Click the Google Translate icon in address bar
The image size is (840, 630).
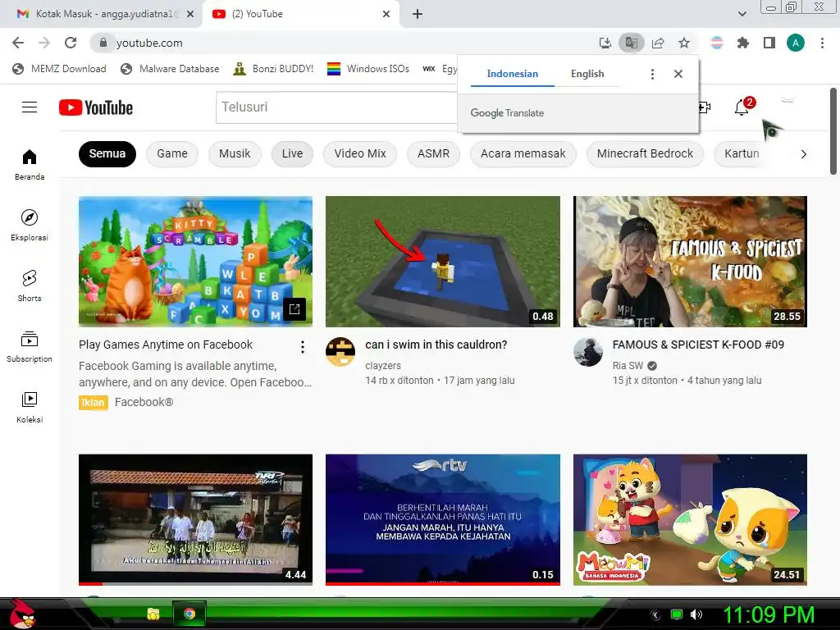631,43
